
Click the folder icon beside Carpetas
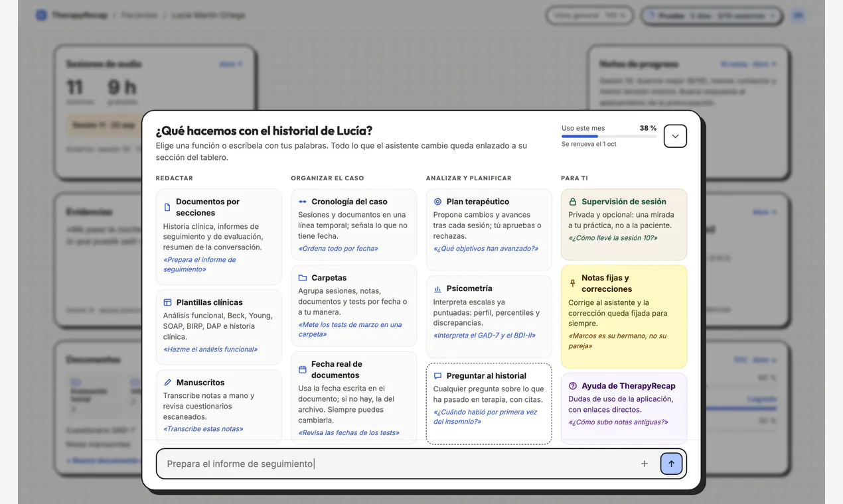pos(303,278)
